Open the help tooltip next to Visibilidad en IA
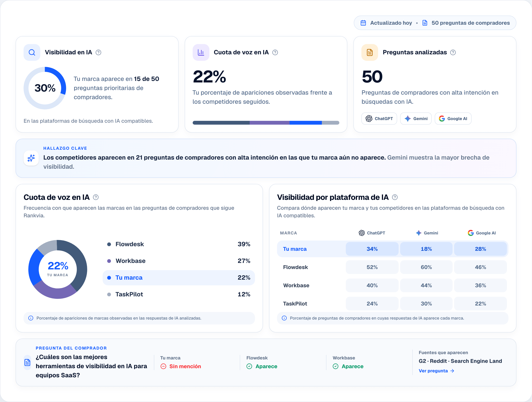The width and height of the screenshot is (532, 402). tap(98, 52)
